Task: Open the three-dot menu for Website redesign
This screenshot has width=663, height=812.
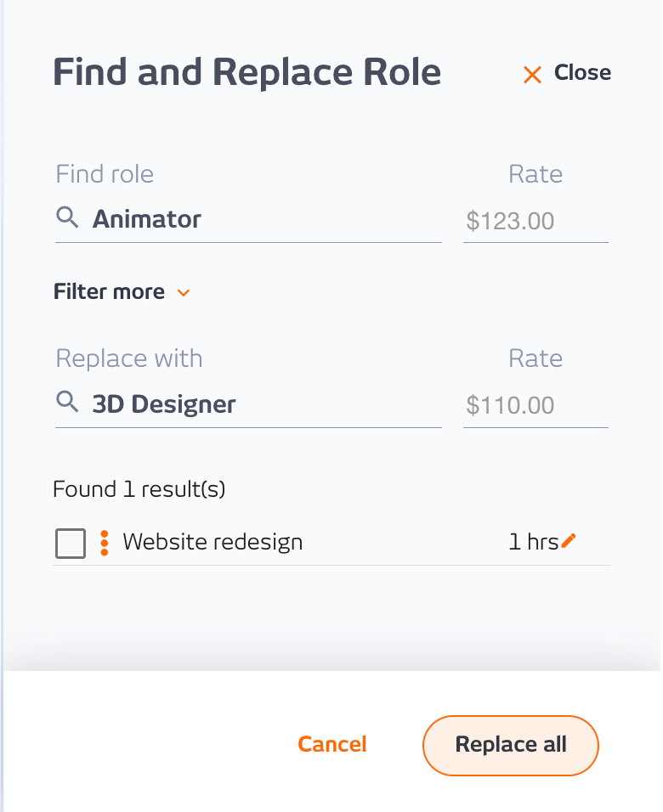Action: pos(105,543)
